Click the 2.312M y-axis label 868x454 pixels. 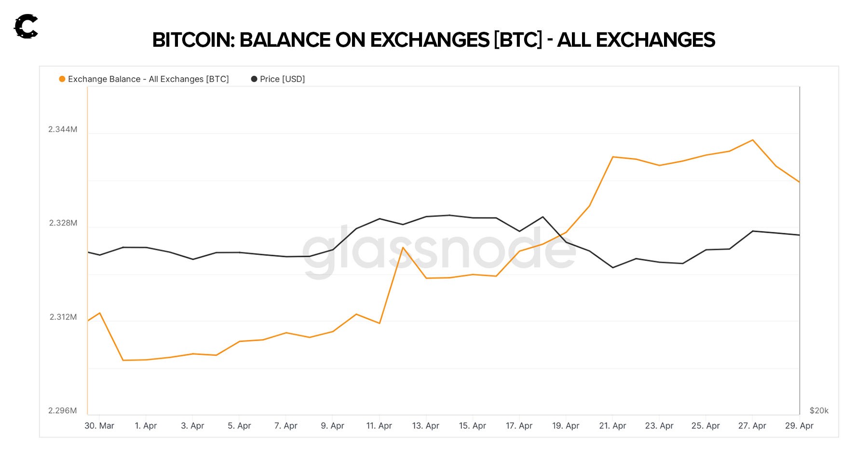pos(63,317)
